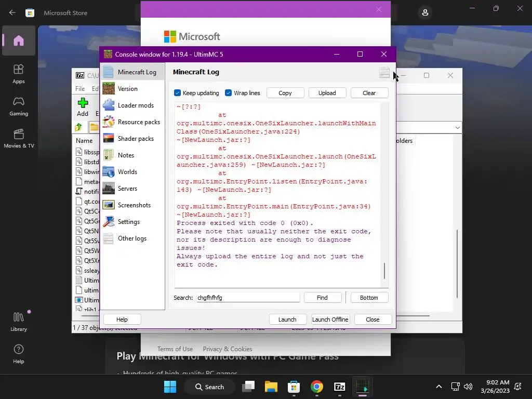This screenshot has height=399, width=532.
Task: Copy the Minecraft log text
Action: 285,93
